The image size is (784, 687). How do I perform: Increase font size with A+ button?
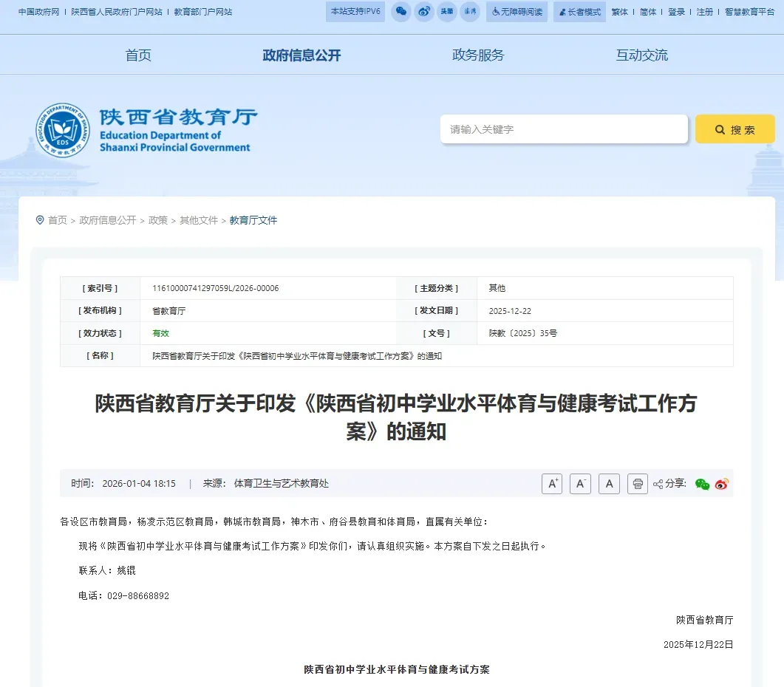coord(552,484)
